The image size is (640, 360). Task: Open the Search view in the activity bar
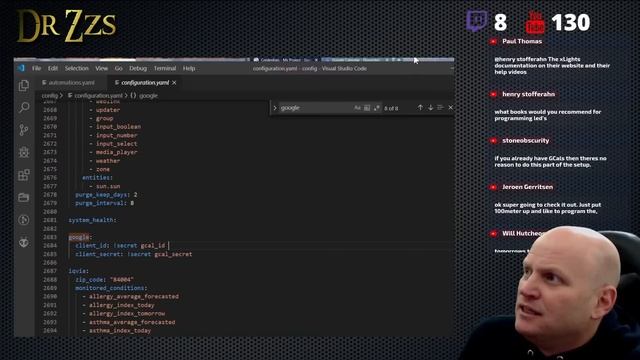pyautogui.click(x=24, y=108)
